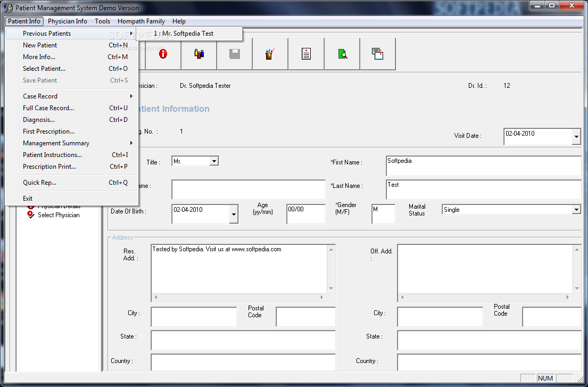Choose Diagnosis... from the menu
This screenshot has width=588, height=387.
pos(72,120)
